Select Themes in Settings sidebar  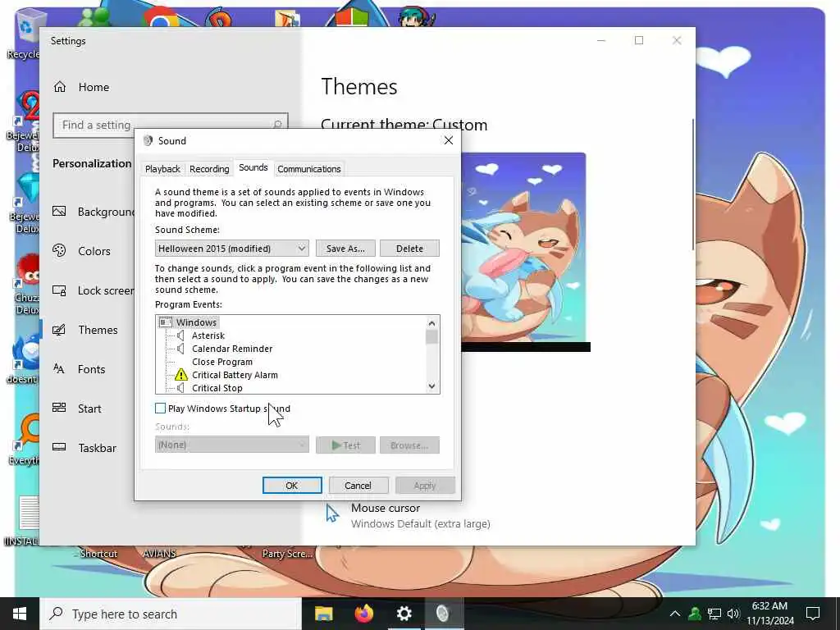84,330
